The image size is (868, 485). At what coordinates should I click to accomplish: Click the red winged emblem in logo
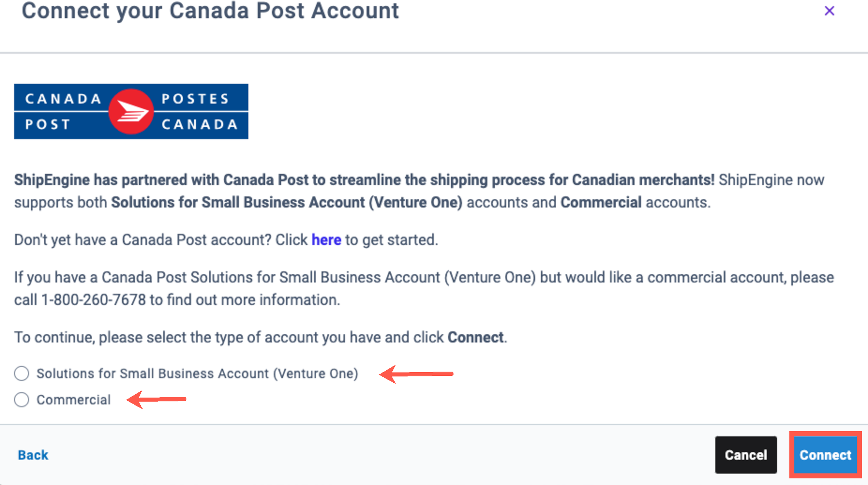[131, 111]
